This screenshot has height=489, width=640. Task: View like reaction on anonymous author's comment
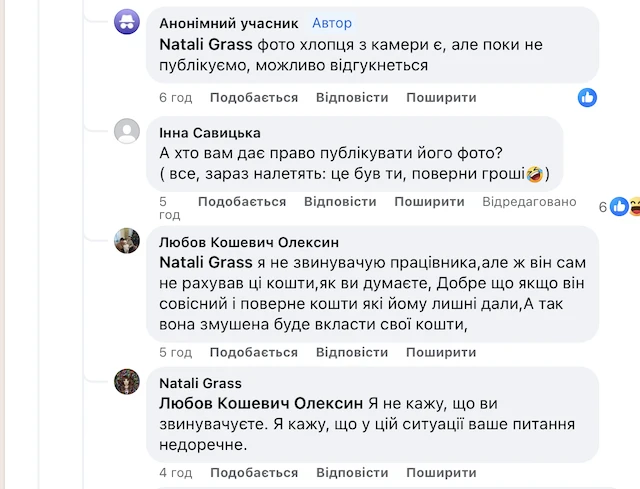588,97
